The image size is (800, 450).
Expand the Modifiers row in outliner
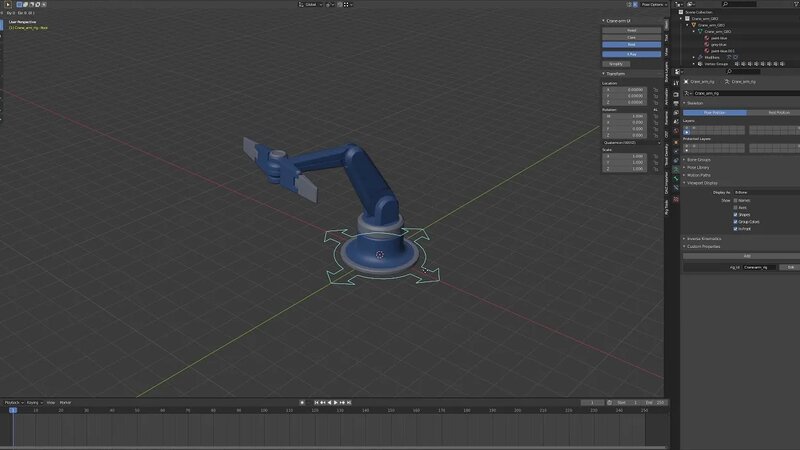click(x=693, y=58)
